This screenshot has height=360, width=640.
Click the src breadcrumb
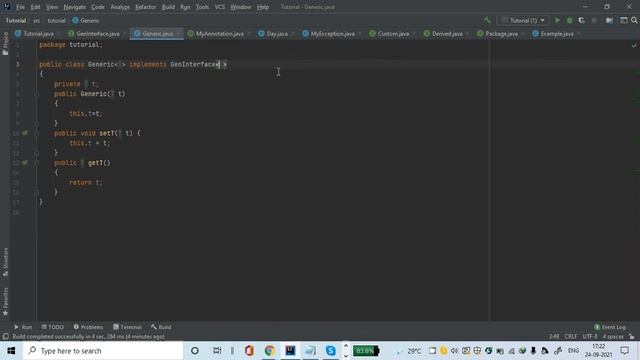(x=36, y=20)
